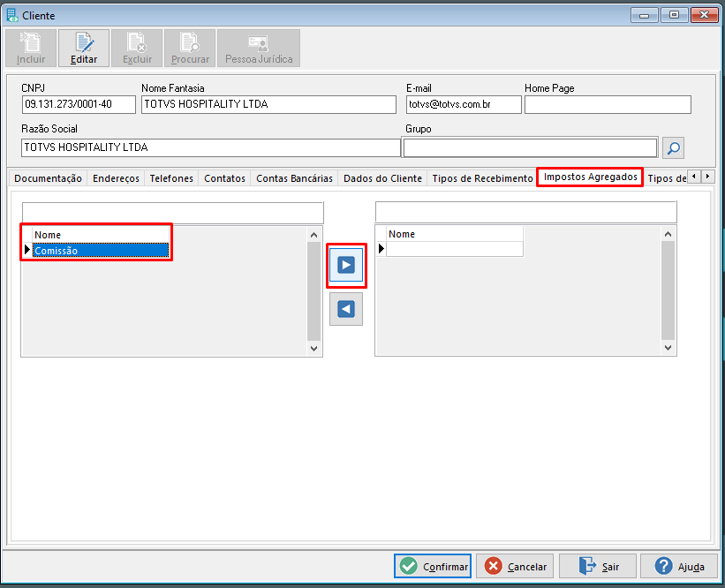Select the Comissão row
Image resolution: width=725 pixels, height=588 pixels.
pyautogui.click(x=101, y=251)
